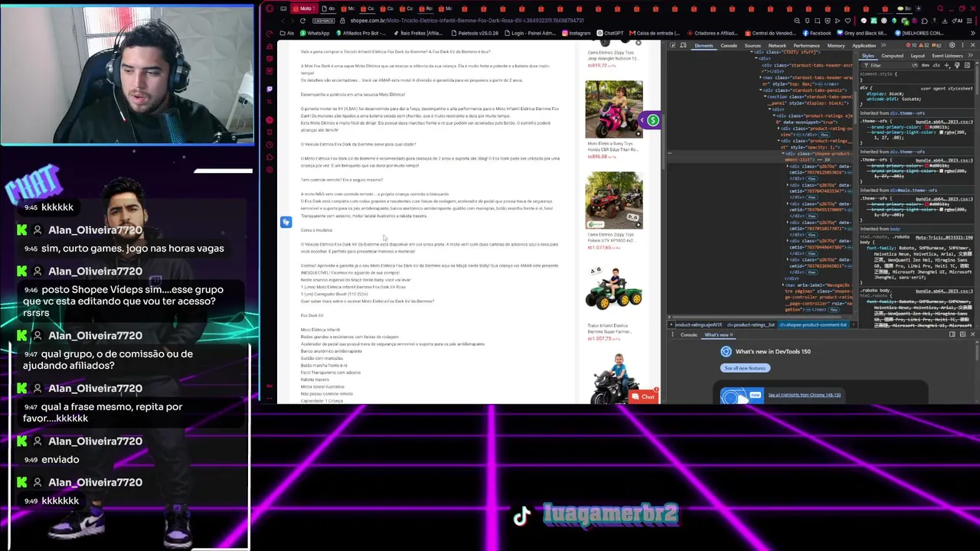Image resolution: width=980 pixels, height=551 pixels.
Task: Switch to the Computed styles tab
Action: (x=893, y=56)
